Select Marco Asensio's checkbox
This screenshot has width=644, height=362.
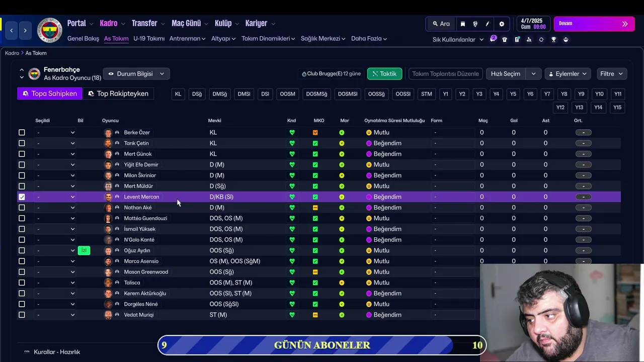[x=22, y=261]
